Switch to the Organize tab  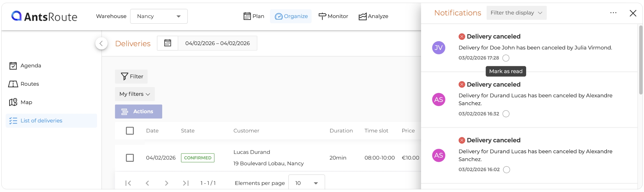point(291,16)
